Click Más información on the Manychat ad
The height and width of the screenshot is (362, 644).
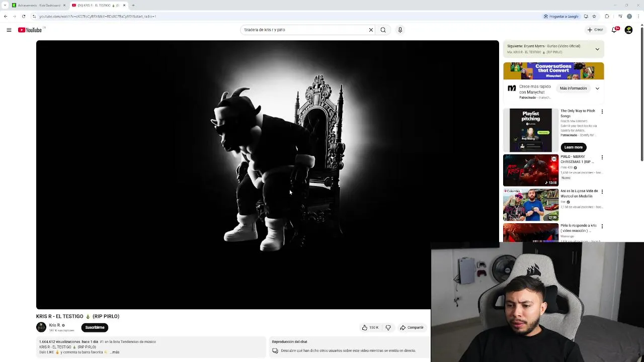[x=573, y=88]
